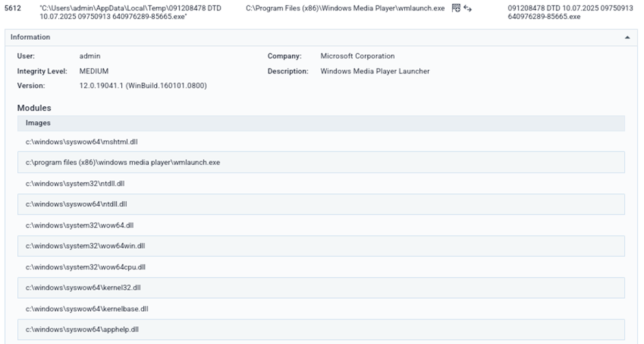Click the Modules section heading
Screen dimensions: 644x344
point(34,108)
